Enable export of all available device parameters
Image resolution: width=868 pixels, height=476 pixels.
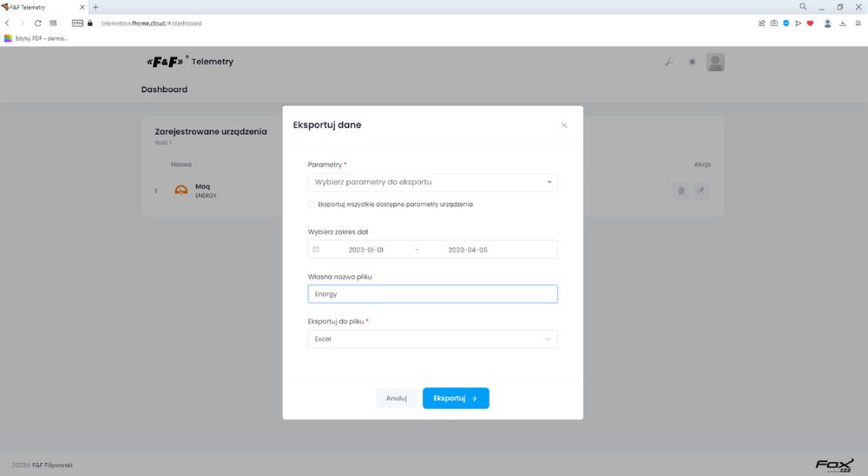click(x=311, y=204)
